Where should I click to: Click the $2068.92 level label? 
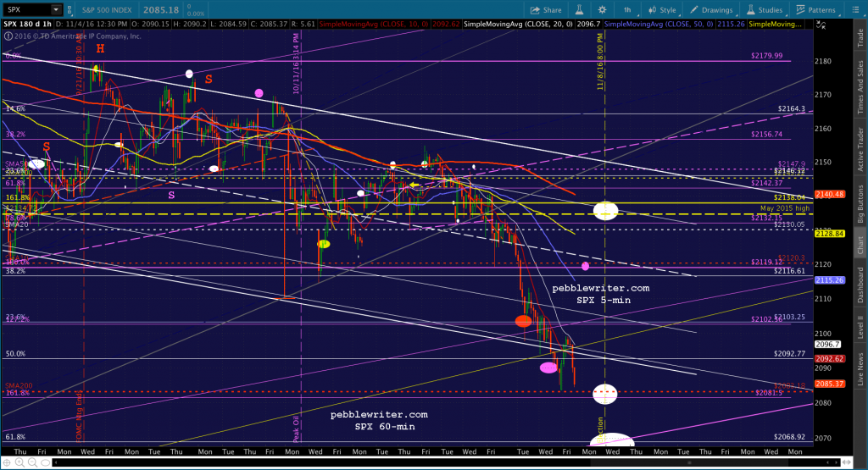789,437
